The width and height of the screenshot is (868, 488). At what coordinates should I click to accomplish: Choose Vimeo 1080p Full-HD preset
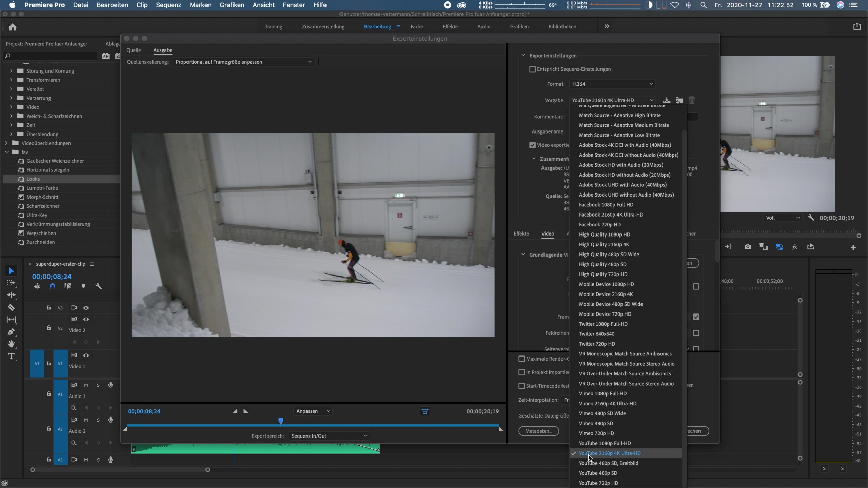coord(603,393)
